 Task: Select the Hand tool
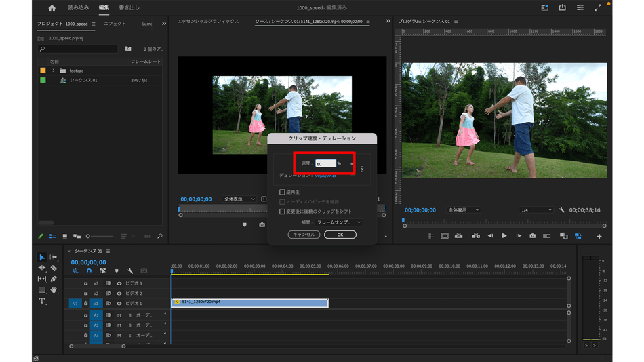(x=54, y=290)
